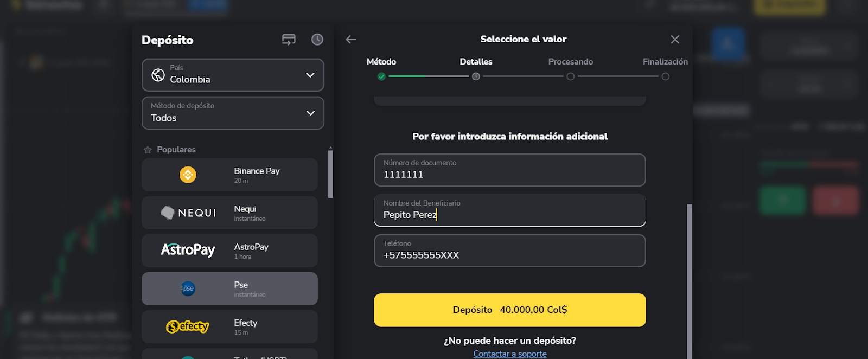
Task: Open the Método de depósito dropdown
Action: coord(310,113)
